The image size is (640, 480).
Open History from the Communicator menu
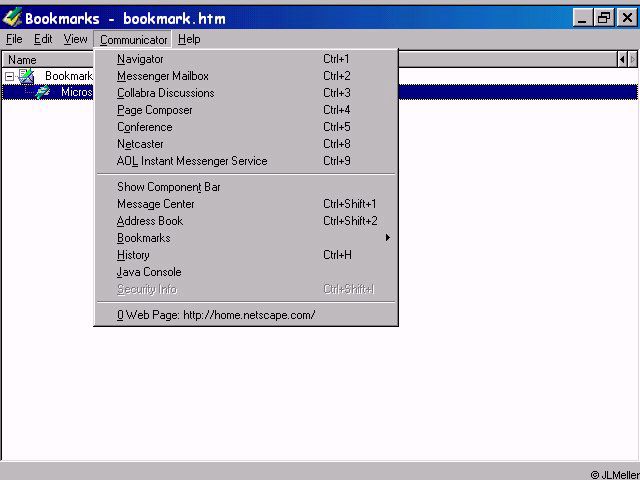246,255
